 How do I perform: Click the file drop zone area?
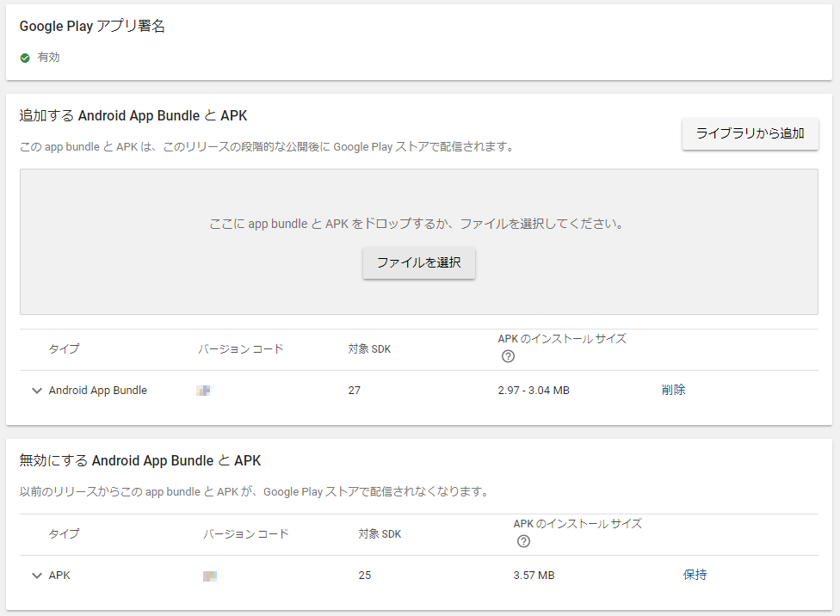click(419, 242)
